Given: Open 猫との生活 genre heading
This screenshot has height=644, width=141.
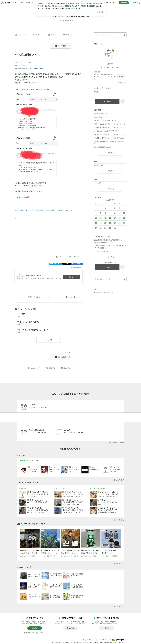Looking at the screenshot, I should pyautogui.click(x=23, y=488).
